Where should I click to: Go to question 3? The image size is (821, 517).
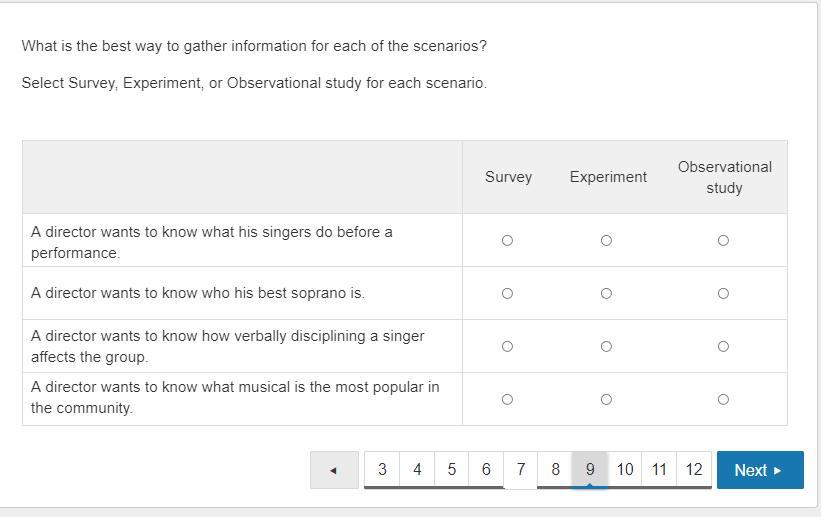tap(382, 469)
